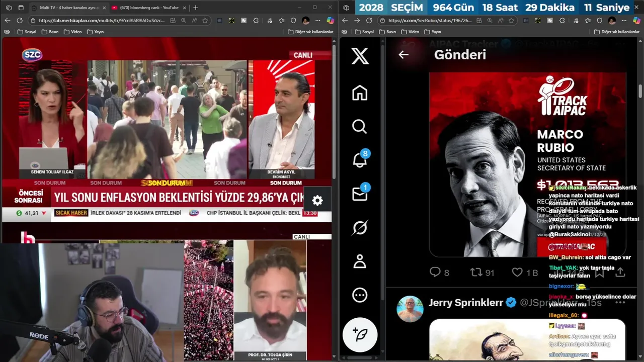The width and height of the screenshot is (644, 362).
Task: Compose a new post with feather button
Action: click(360, 334)
